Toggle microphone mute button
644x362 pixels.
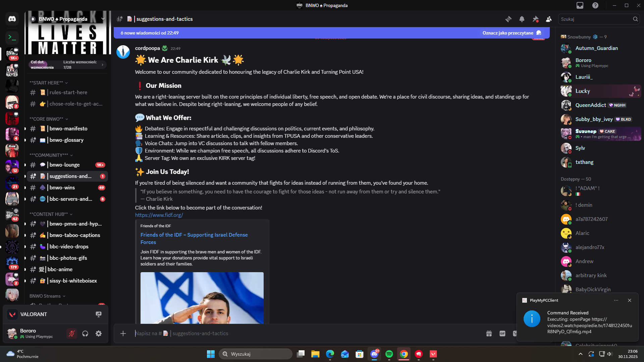click(71, 334)
